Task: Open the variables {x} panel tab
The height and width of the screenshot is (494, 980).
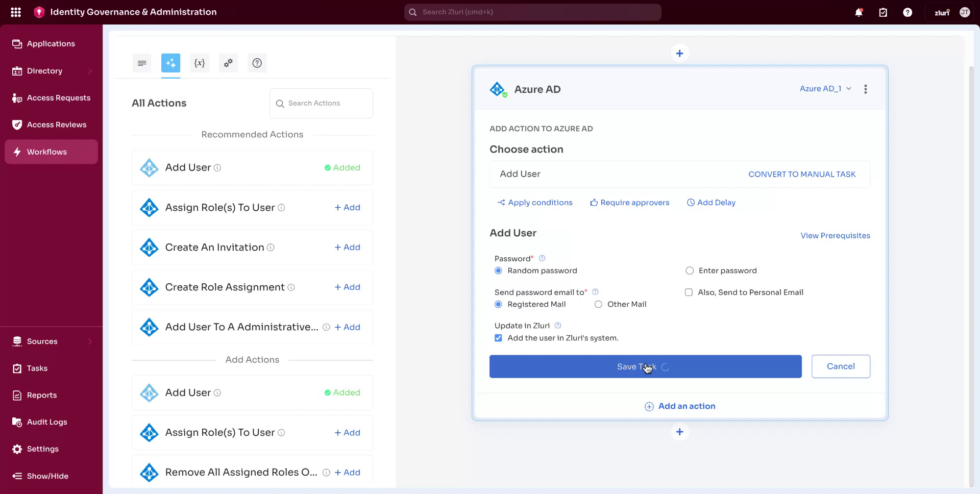Action: 200,63
